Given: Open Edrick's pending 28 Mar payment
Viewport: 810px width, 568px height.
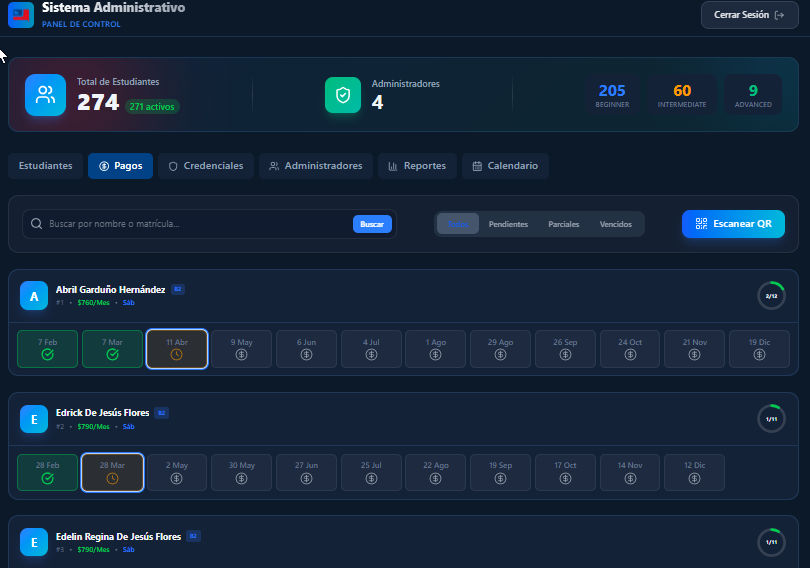Looking at the screenshot, I should coord(112,472).
